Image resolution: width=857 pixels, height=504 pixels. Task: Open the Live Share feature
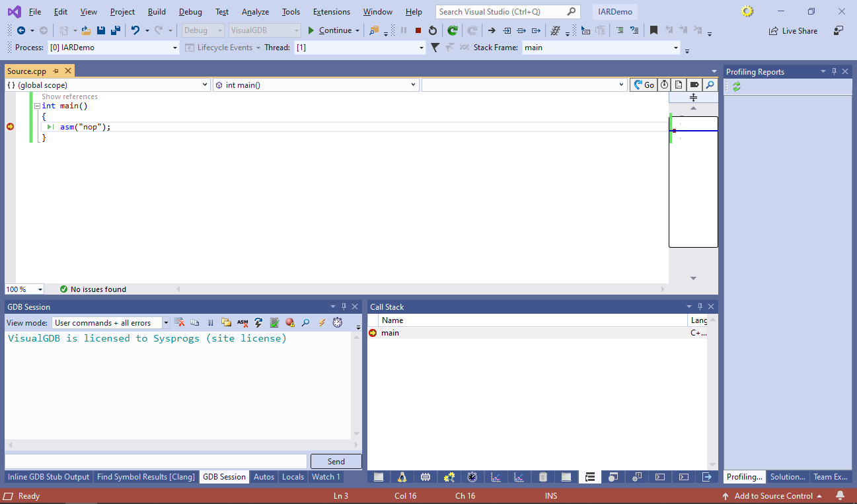tap(793, 31)
